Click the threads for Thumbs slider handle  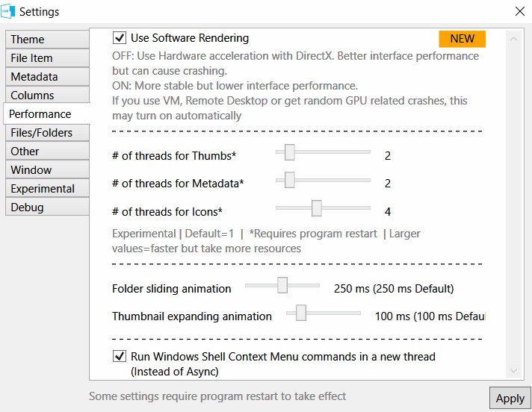(x=289, y=152)
